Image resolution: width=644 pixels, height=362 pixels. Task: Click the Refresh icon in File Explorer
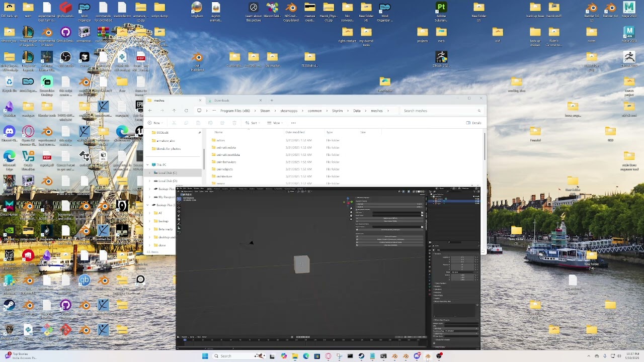[186, 111]
